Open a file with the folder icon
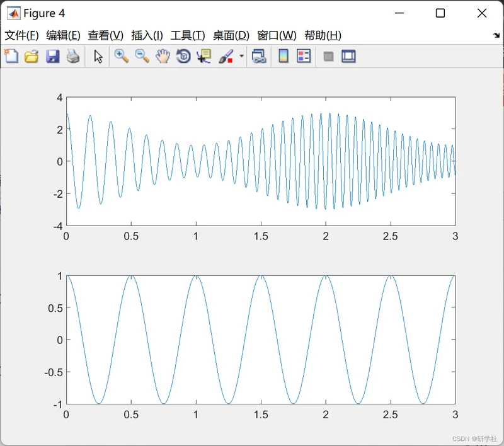This screenshot has height=446, width=504. (31, 56)
